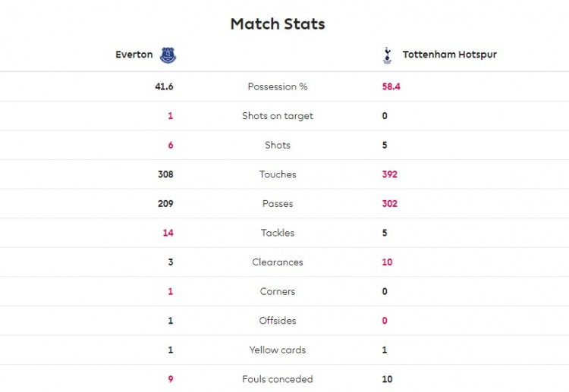Open the Everton team name link
Viewport: 569px width, 392px height.
pyautogui.click(x=134, y=55)
